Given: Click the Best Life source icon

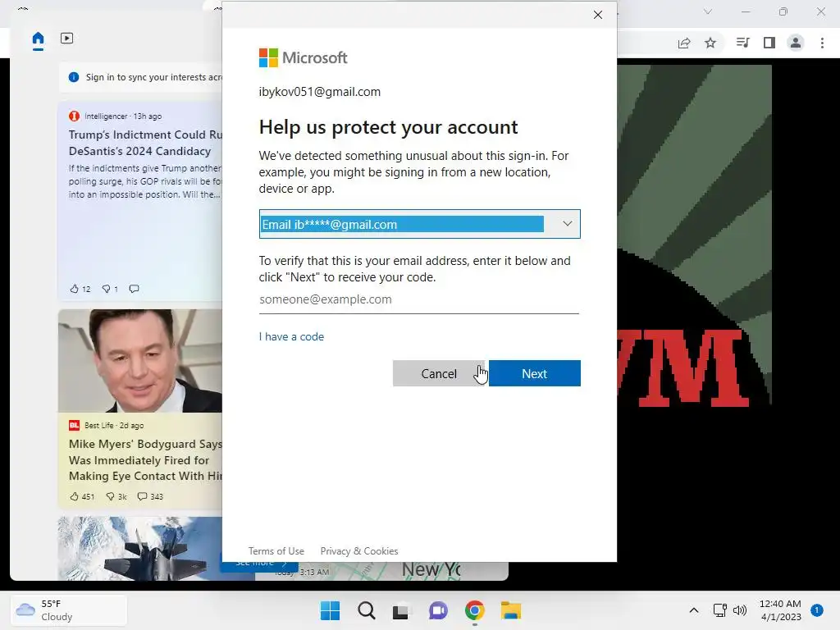Looking at the screenshot, I should [75, 426].
